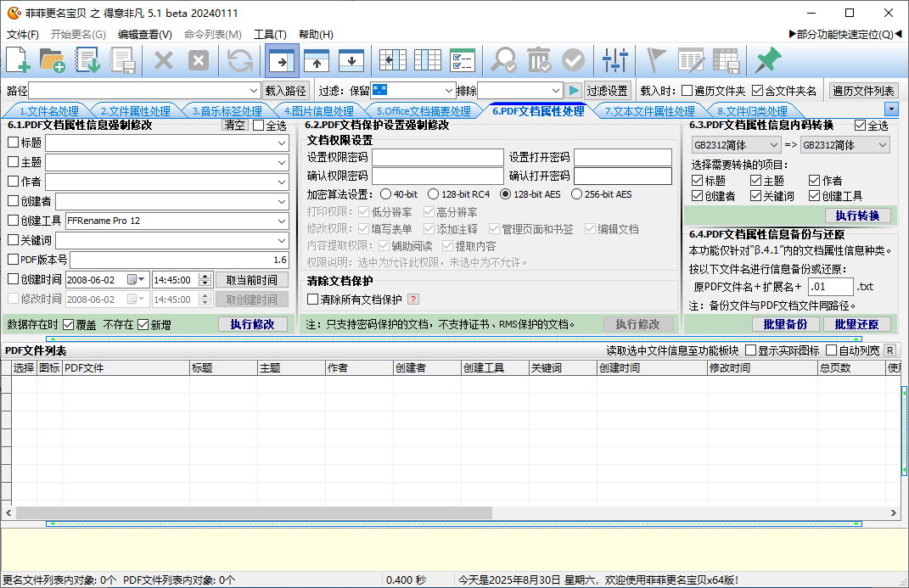
Task: Click the add new file icon
Action: 18,60
